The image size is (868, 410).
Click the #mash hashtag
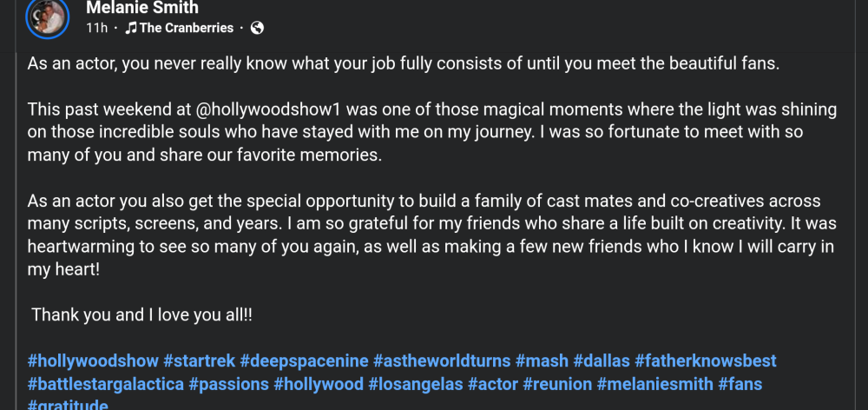click(542, 360)
